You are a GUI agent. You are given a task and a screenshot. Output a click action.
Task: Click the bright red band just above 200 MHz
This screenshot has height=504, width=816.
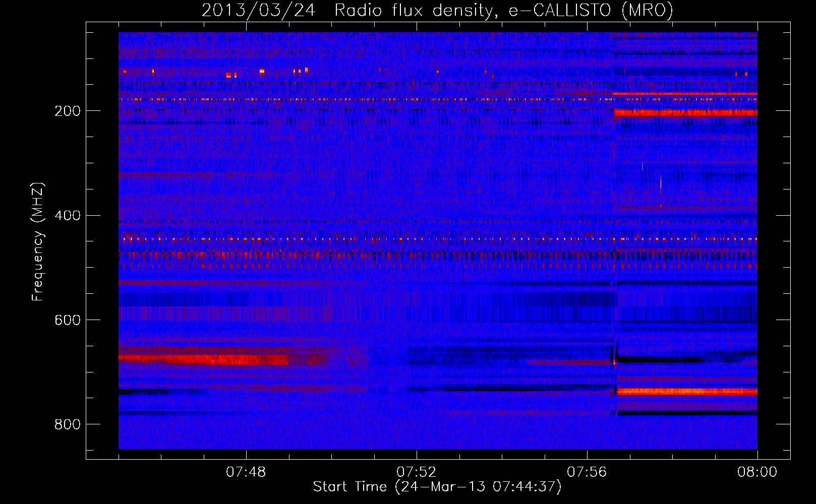685,113
